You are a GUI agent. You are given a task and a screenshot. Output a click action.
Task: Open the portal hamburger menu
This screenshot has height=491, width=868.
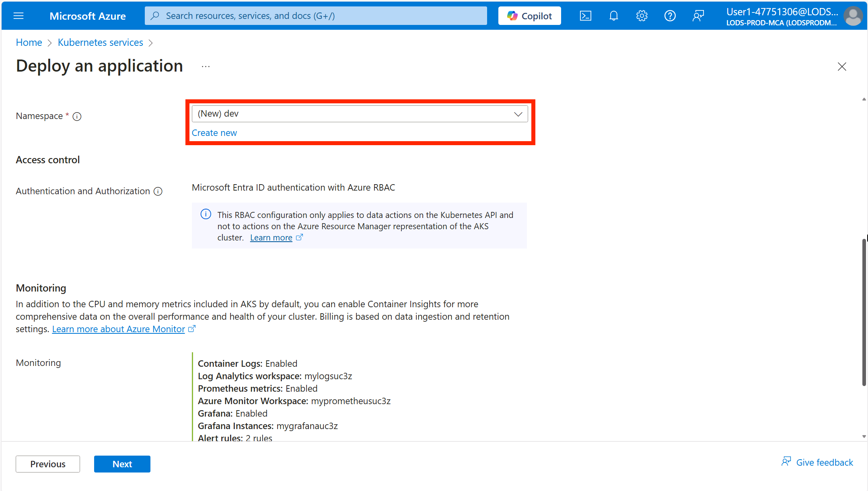[x=19, y=16]
